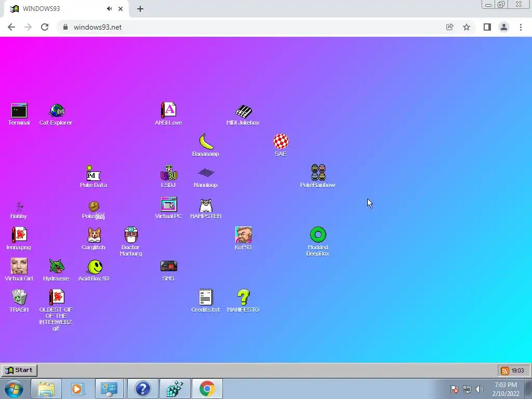Open Credits.txt file
This screenshot has height=399, width=532.
point(206,301)
